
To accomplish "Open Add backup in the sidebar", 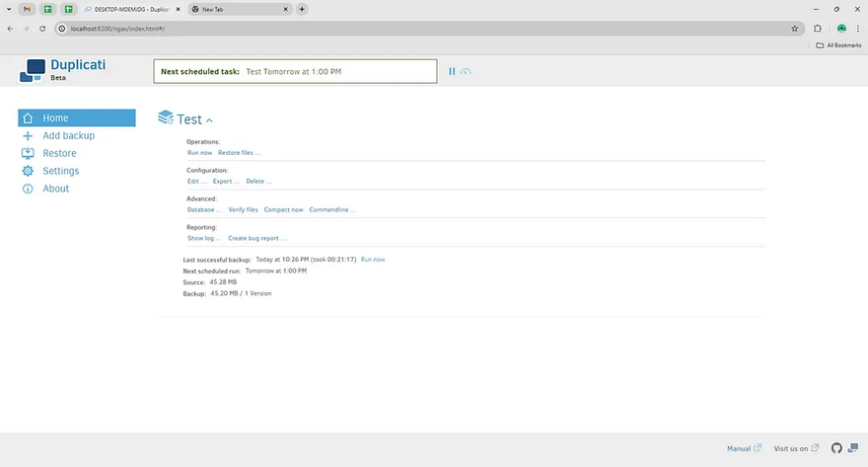I will click(68, 135).
